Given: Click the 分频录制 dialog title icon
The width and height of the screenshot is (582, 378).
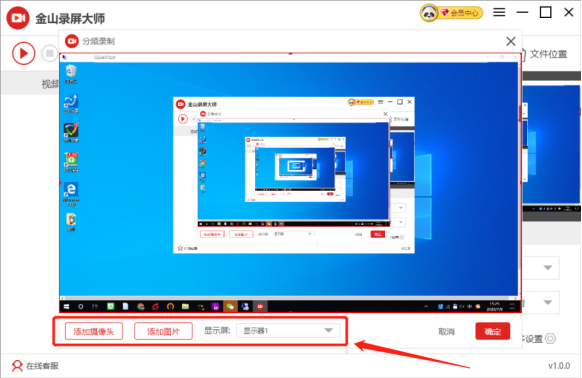Looking at the screenshot, I should pos(72,41).
